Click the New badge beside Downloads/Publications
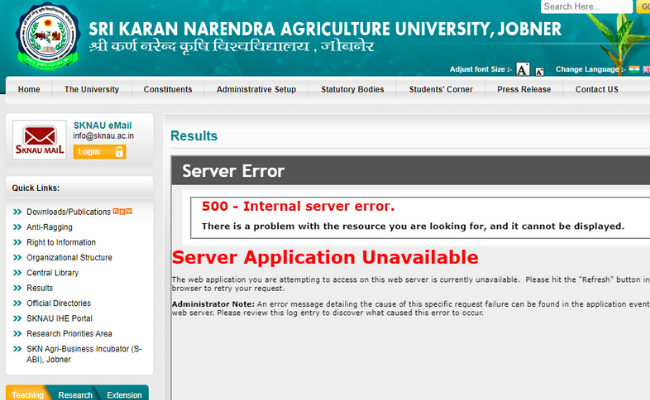The image size is (650, 400). click(x=122, y=211)
